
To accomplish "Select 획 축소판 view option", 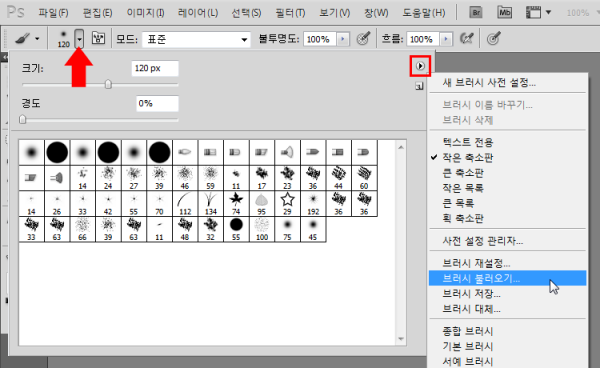I will [x=507, y=218].
